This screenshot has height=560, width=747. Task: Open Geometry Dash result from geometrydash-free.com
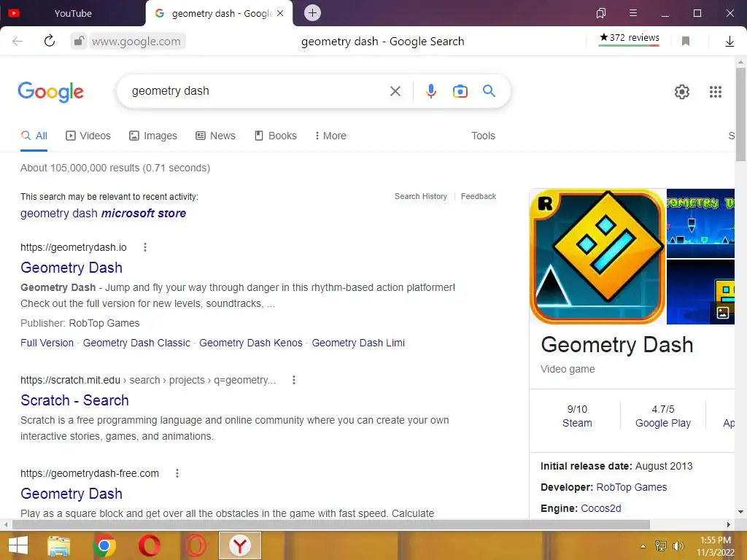71,494
